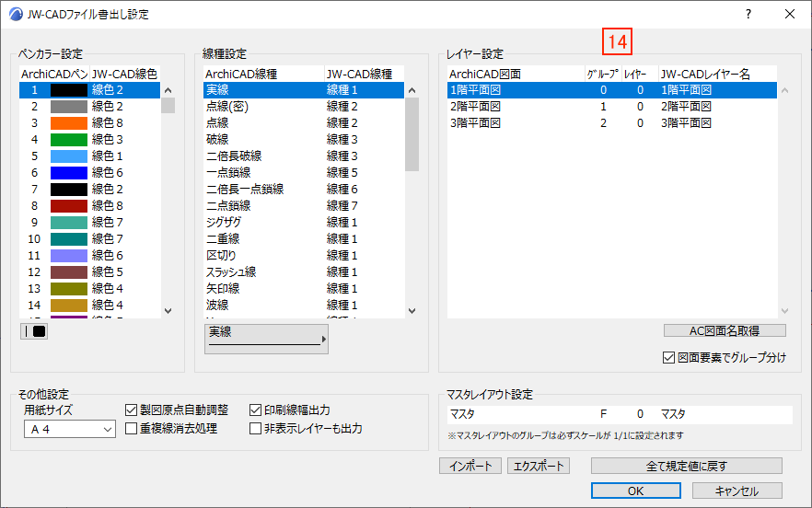Confirm with the OK button
The width and height of the screenshot is (812, 508).
636,491
